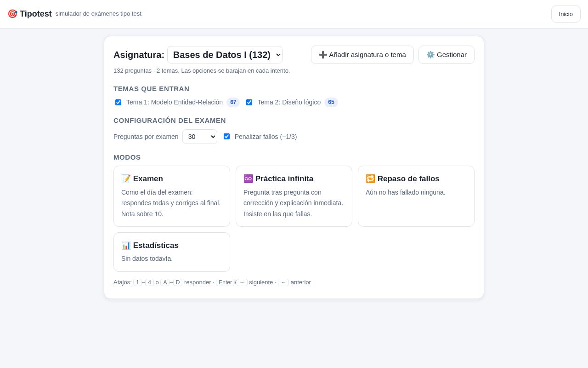Image resolution: width=588 pixels, height=368 pixels.
Task: Click the 'A' key hint in shortcuts
Action: (165, 282)
